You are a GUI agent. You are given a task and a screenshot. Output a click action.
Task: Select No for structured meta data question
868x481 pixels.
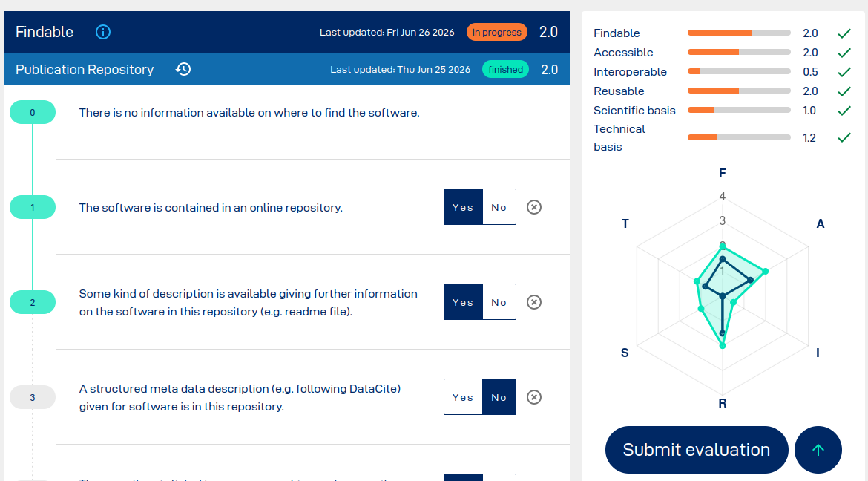499,397
